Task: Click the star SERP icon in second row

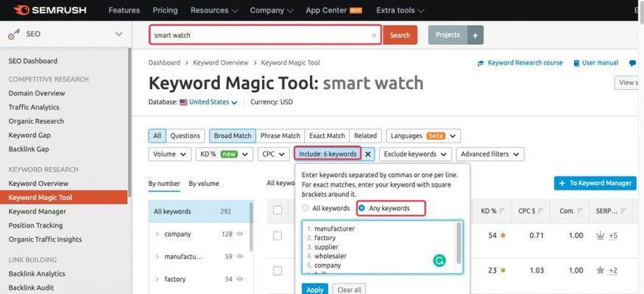Action: tap(600, 270)
